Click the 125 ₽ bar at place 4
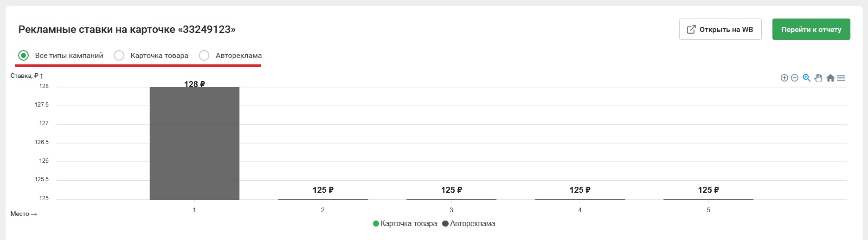Screen dimensions: 868x240 click(x=580, y=200)
